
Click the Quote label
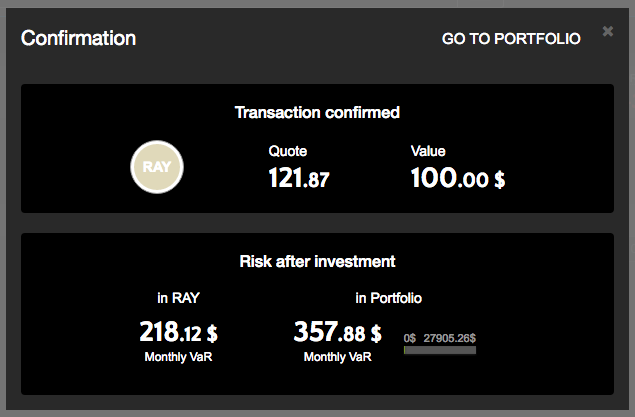coord(287,151)
